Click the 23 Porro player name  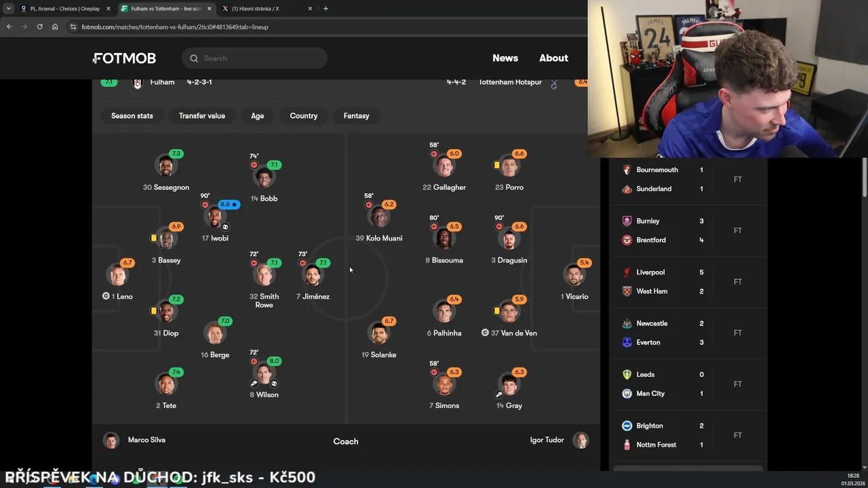(x=509, y=188)
